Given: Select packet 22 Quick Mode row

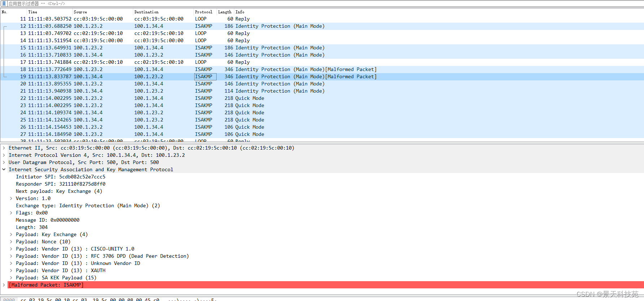Looking at the screenshot, I should (x=322, y=98).
